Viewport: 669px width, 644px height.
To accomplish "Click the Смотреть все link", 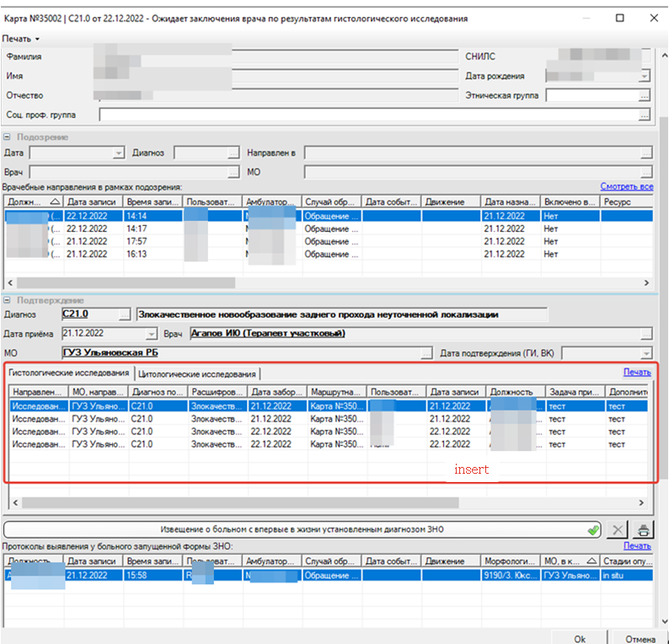I will (626, 186).
